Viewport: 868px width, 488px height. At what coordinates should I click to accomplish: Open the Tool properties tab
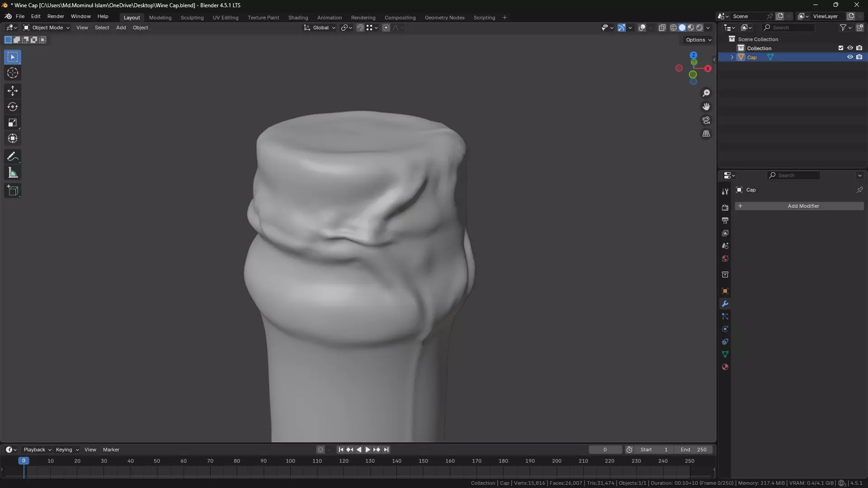point(725,192)
